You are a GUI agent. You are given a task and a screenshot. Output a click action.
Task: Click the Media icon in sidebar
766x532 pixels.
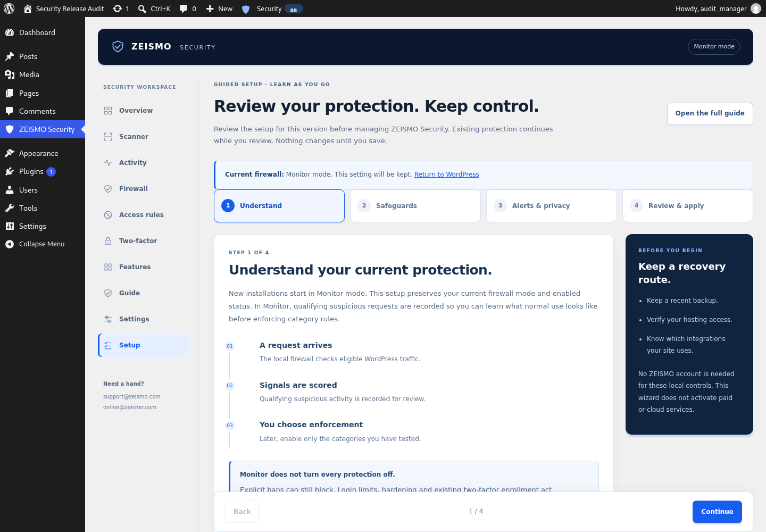(x=10, y=74)
